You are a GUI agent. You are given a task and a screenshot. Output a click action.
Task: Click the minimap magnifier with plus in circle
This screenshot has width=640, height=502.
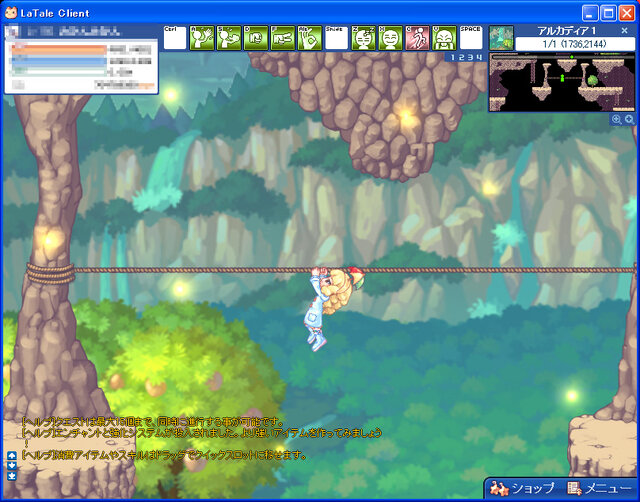tap(616, 119)
